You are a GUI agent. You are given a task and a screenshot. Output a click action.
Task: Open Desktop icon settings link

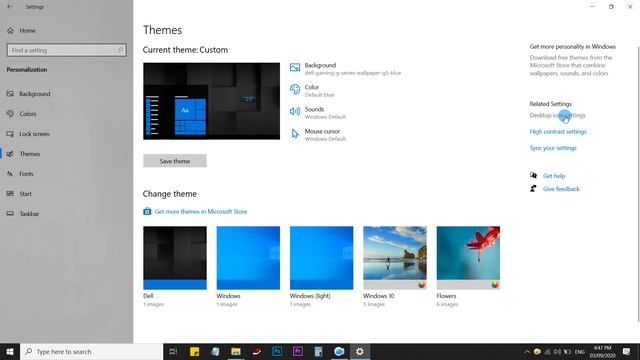tap(558, 116)
